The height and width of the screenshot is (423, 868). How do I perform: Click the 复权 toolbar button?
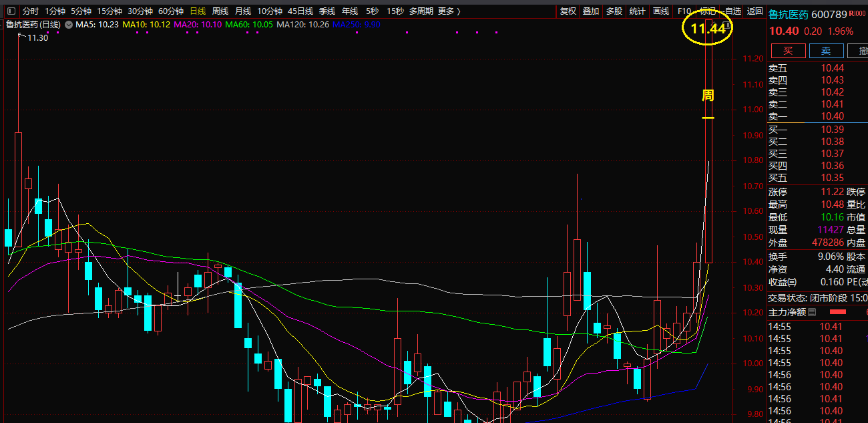[x=568, y=11]
